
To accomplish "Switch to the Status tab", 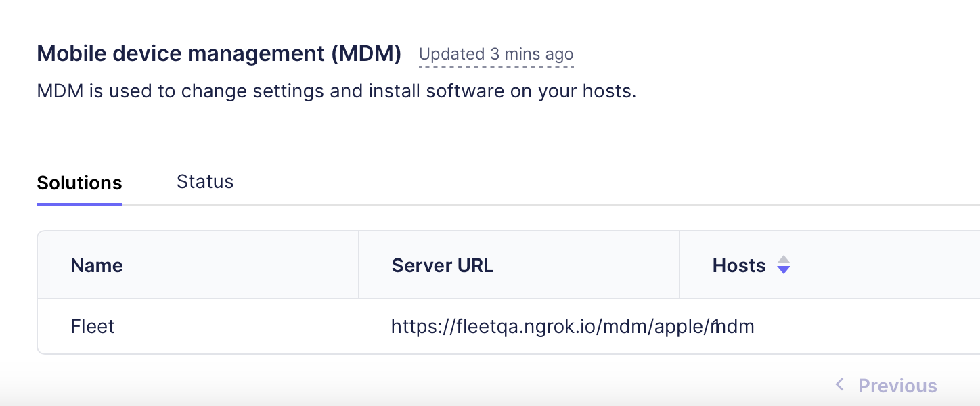I will tap(204, 181).
